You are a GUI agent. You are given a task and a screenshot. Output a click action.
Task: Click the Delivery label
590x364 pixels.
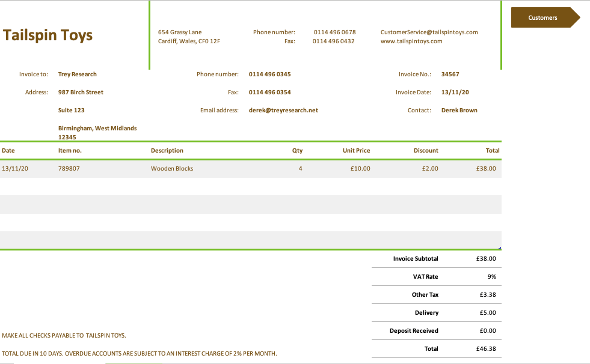(x=426, y=313)
